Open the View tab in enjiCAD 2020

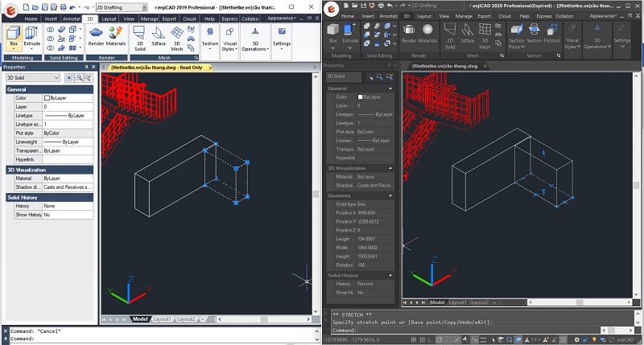pyautogui.click(x=444, y=16)
